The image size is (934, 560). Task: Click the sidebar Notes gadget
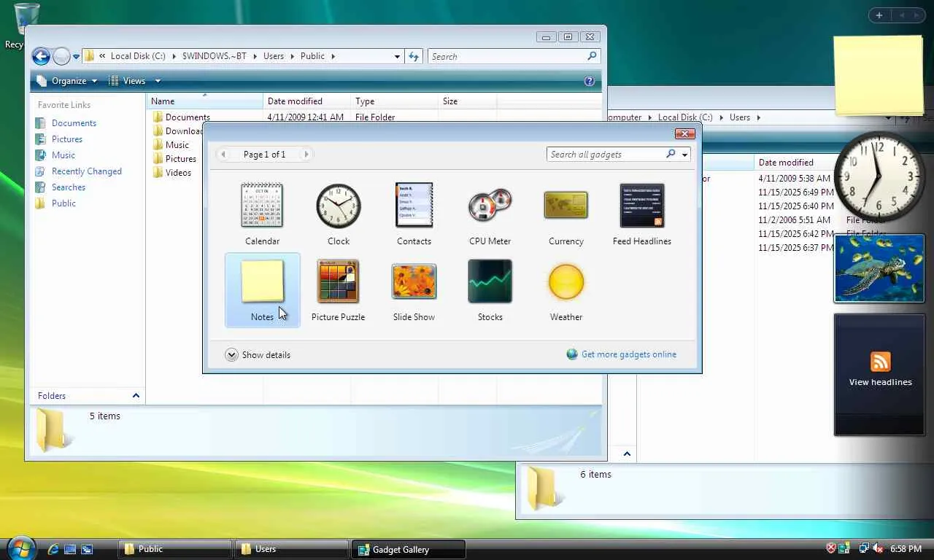click(x=879, y=77)
